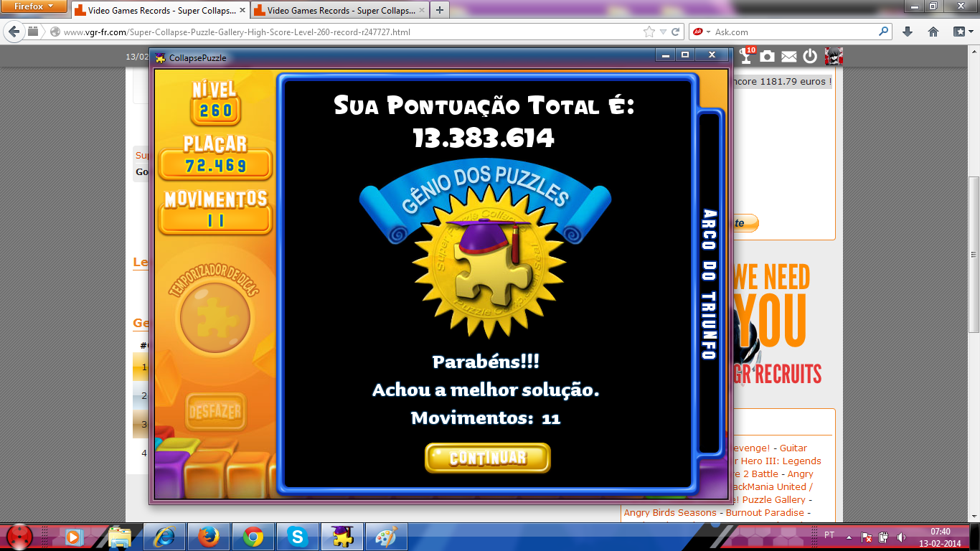This screenshot has width=980, height=551.
Task: Open the Ask search engine dropdown
Action: (x=702, y=32)
